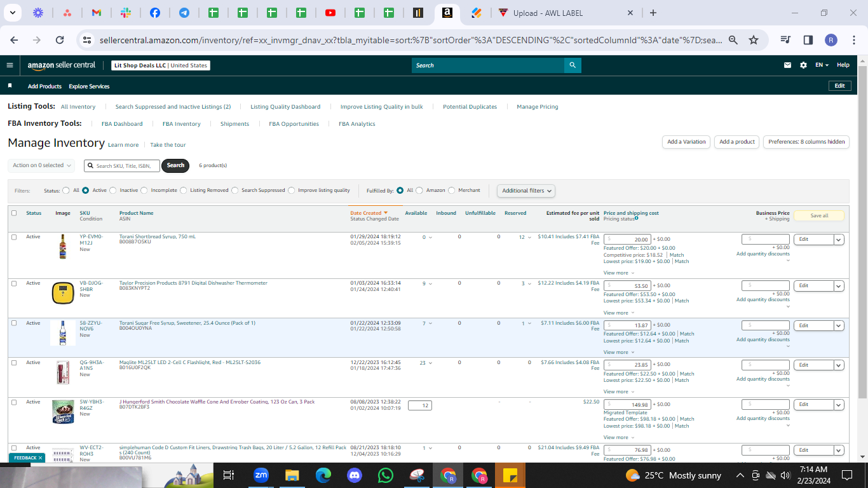
Task: Click the search magnifier button in header
Action: [x=573, y=65]
